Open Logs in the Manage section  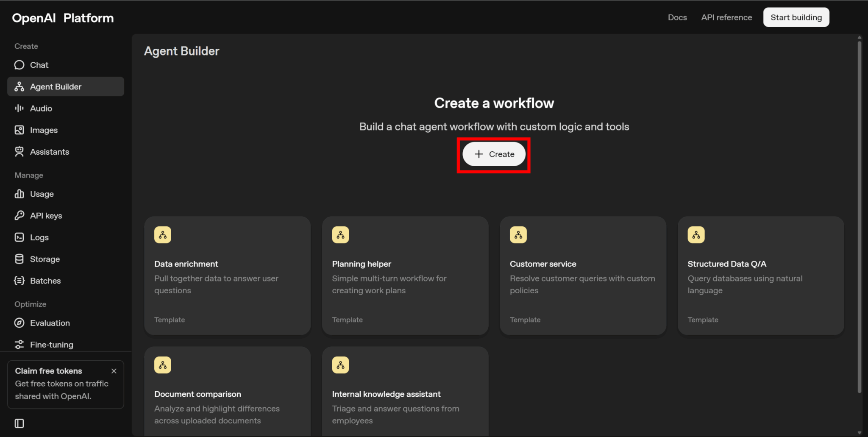click(x=39, y=237)
